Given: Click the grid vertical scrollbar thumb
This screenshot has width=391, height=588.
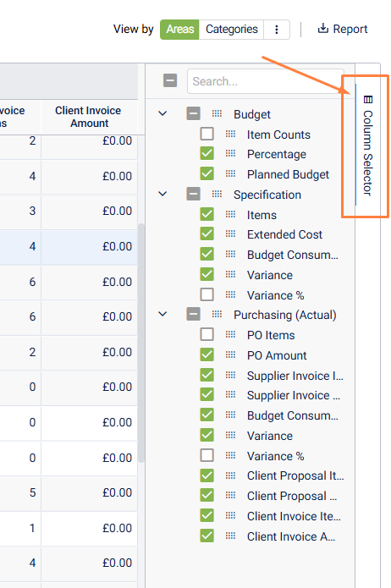Looking at the screenshot, I should pyautogui.click(x=141, y=343).
